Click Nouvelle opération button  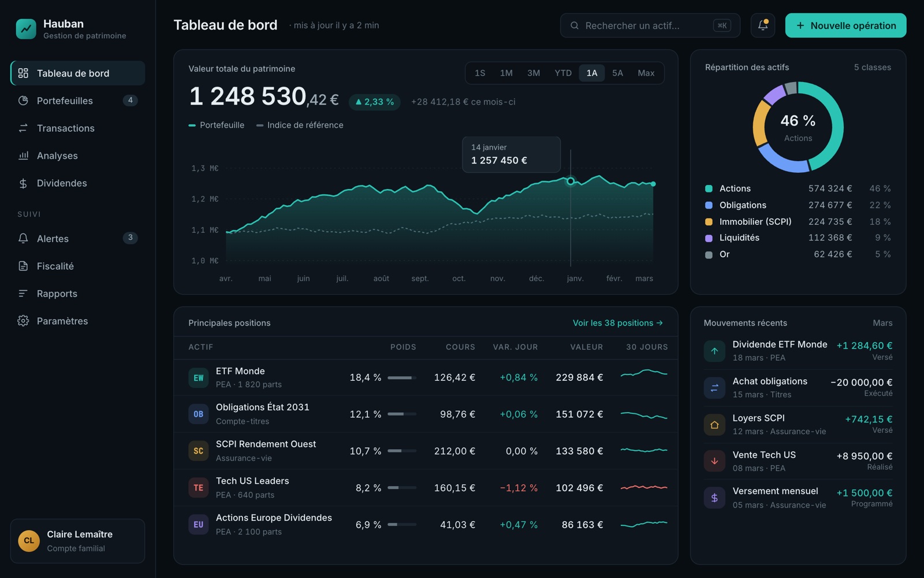tap(845, 25)
